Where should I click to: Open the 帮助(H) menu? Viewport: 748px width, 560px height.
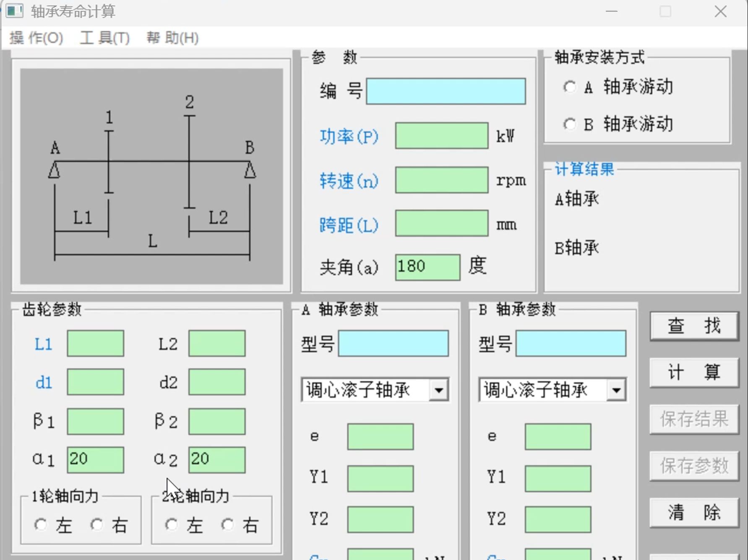click(172, 38)
